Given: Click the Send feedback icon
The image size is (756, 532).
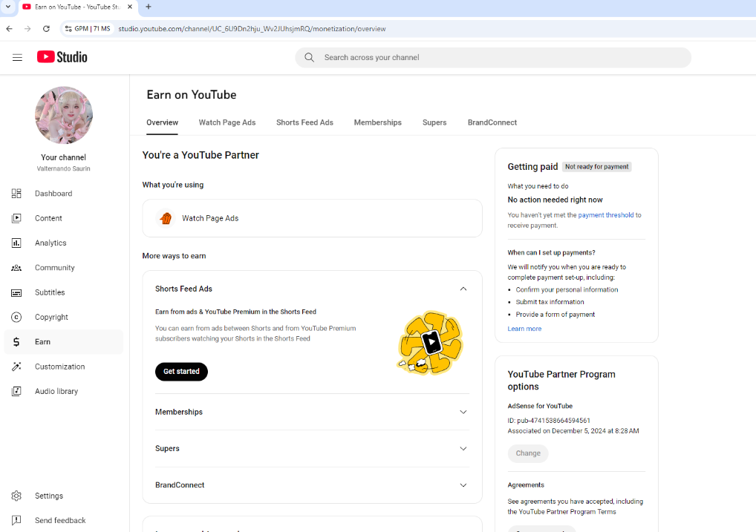Looking at the screenshot, I should (x=16, y=520).
